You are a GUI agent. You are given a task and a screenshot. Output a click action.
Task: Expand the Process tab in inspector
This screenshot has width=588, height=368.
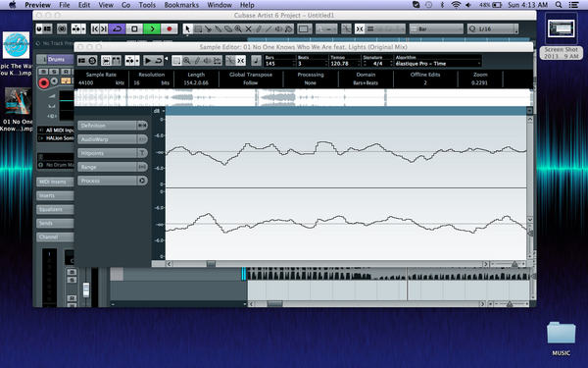[113, 181]
